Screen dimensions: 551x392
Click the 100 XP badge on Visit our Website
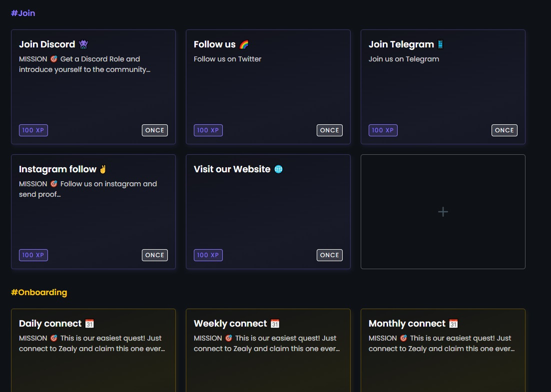click(x=208, y=255)
